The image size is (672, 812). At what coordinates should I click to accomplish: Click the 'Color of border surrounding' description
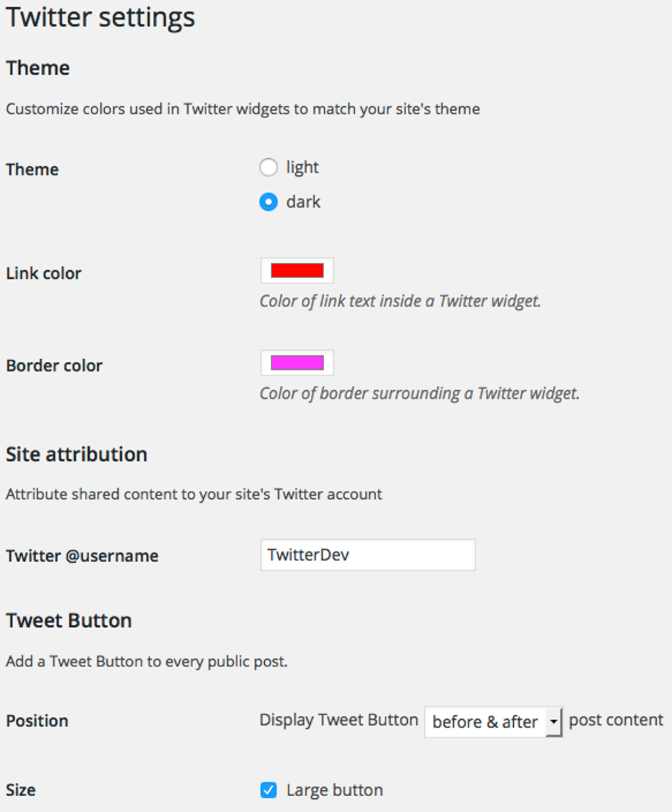pos(420,393)
